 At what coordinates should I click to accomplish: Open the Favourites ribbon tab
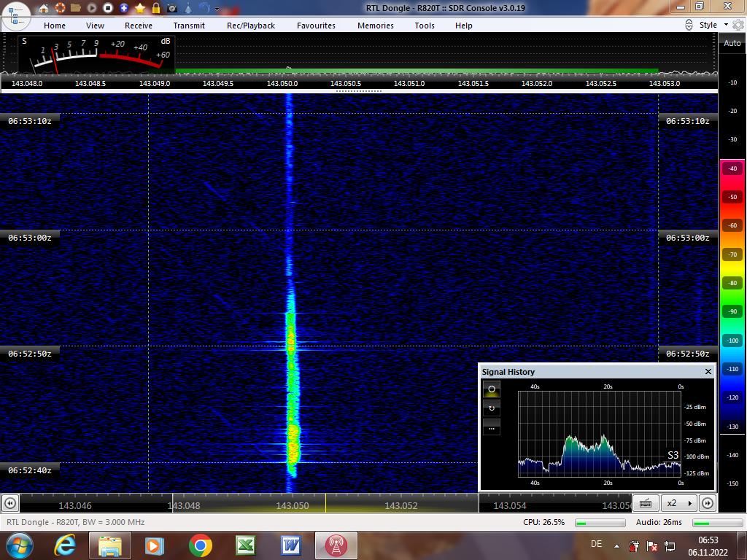(x=317, y=26)
